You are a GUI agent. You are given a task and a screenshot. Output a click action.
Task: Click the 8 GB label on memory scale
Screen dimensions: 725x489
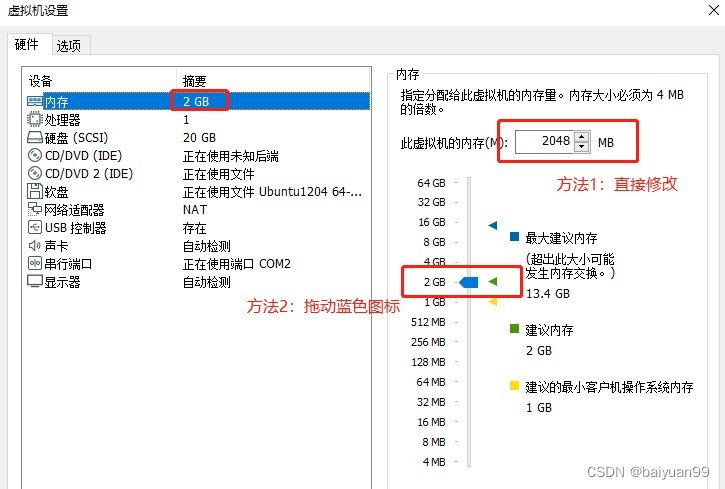434,242
